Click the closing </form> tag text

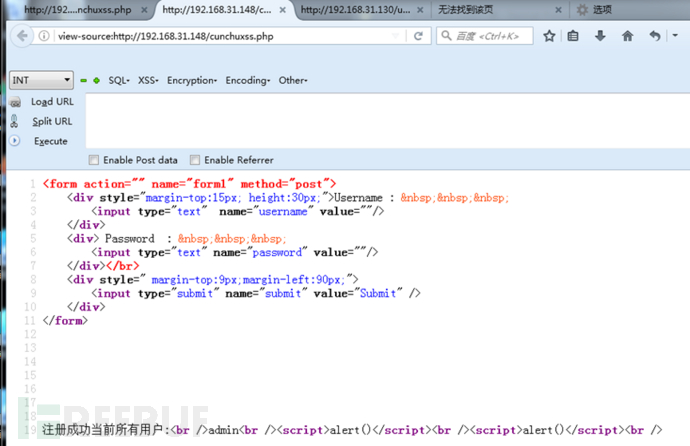click(x=65, y=321)
